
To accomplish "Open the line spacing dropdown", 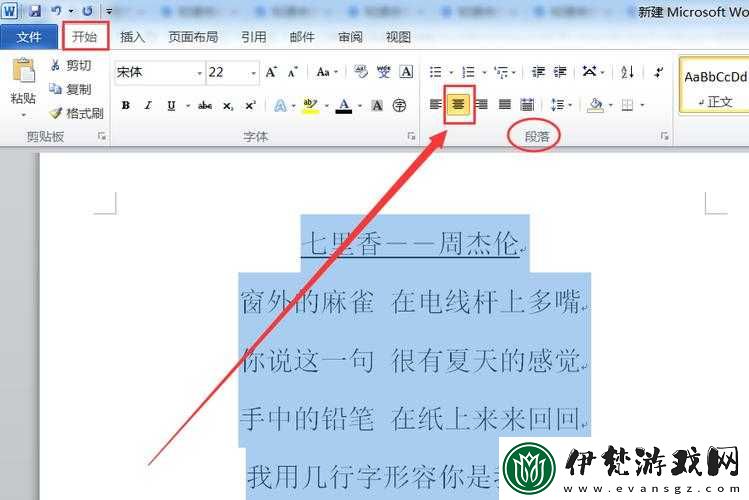I will [561, 104].
